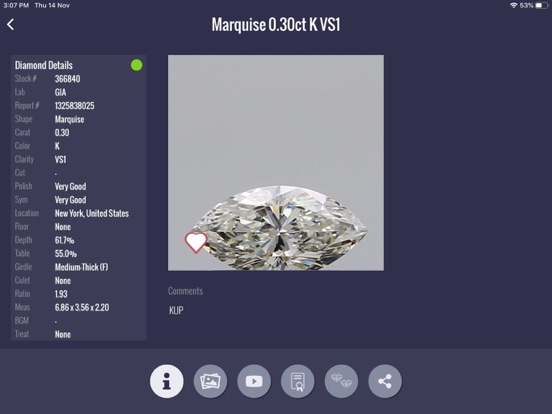Tap the New York, United States location

coord(92,213)
